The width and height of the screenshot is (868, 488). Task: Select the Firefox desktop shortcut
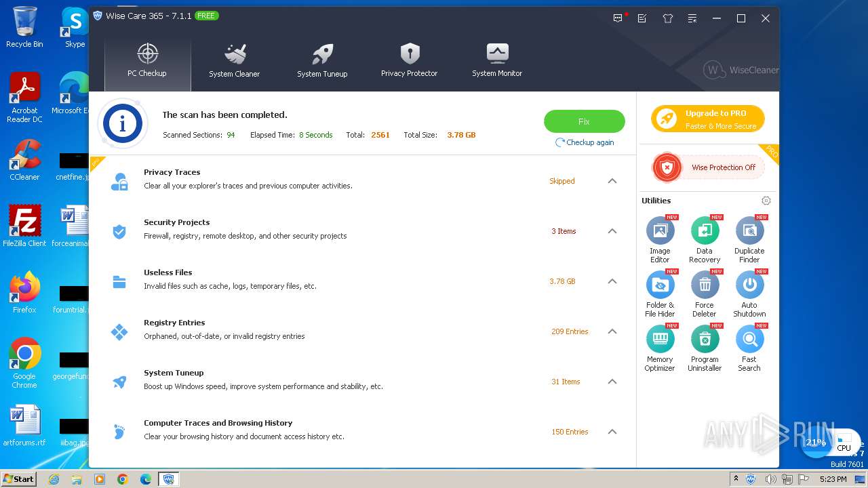24,293
